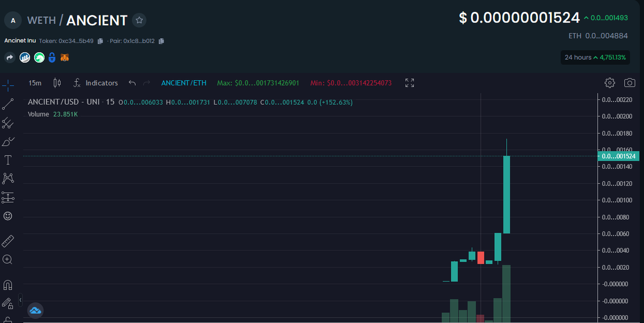The height and width of the screenshot is (323, 644).
Task: Click the 0.0...00100 axis label
Action: (617, 200)
